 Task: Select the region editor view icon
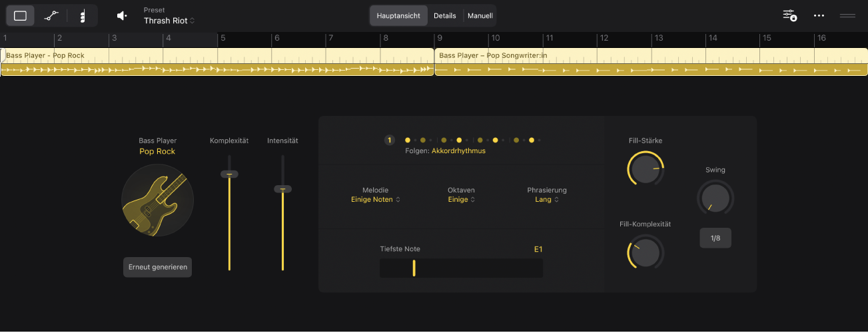21,15
